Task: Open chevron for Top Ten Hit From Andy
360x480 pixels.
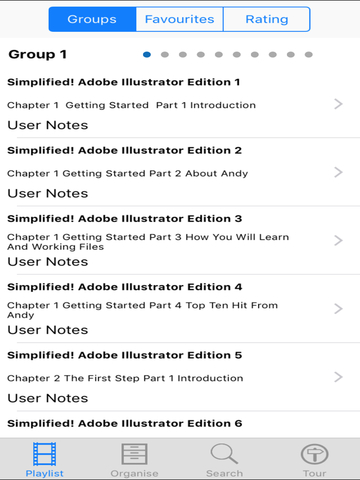Action: (x=338, y=309)
